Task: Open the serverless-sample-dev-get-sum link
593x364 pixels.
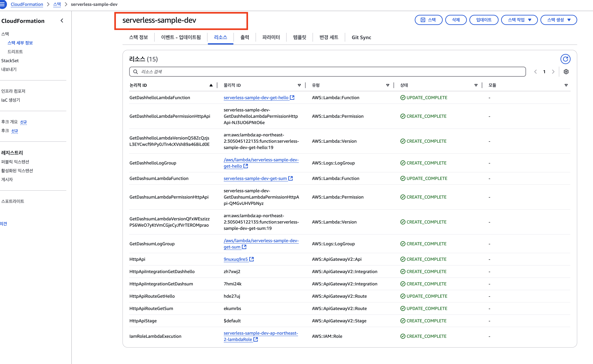Action: tap(255, 178)
